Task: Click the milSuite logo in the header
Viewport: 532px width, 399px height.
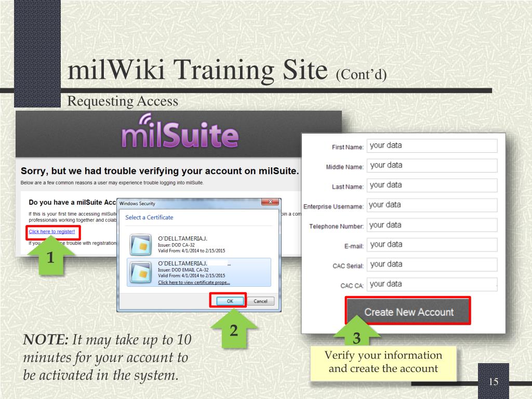Action: pyautogui.click(x=180, y=131)
